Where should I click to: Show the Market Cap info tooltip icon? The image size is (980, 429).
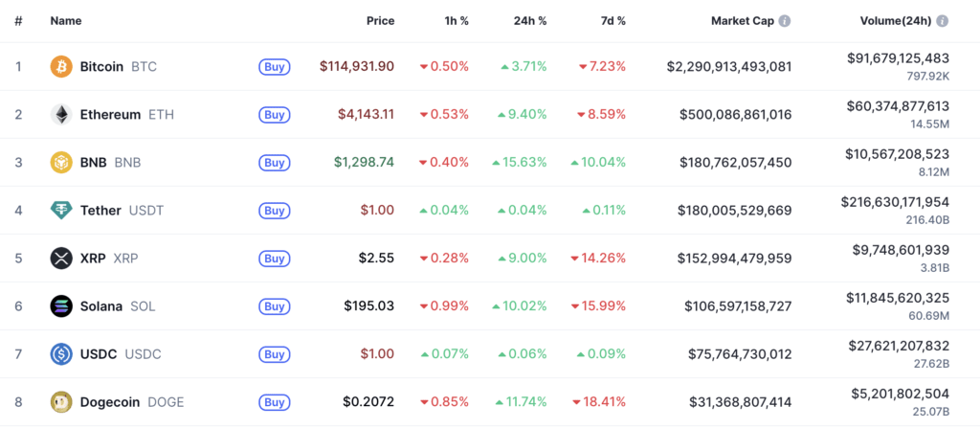tap(785, 20)
